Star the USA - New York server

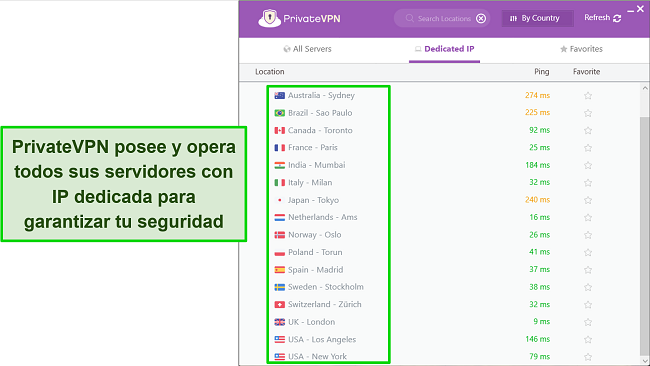(587, 357)
